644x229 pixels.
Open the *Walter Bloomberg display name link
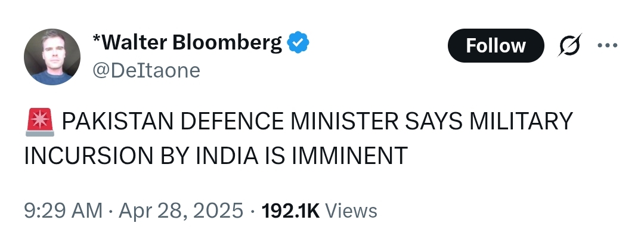(x=188, y=43)
